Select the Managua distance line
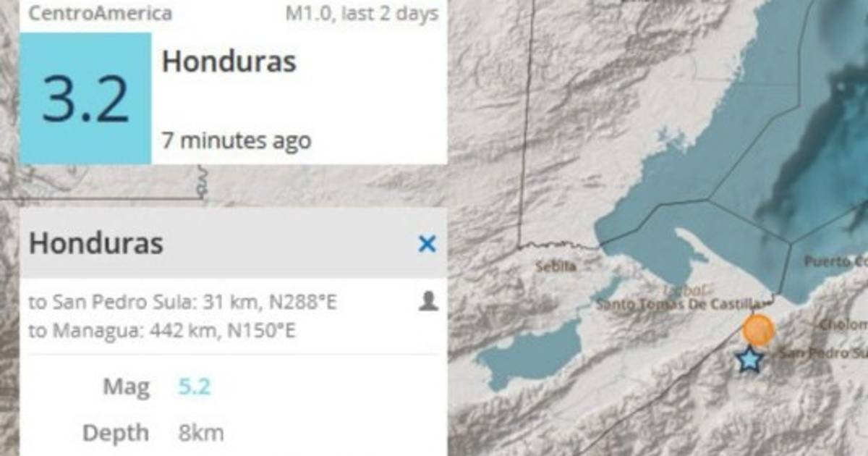Image resolution: width=868 pixels, height=456 pixels. click(x=162, y=331)
